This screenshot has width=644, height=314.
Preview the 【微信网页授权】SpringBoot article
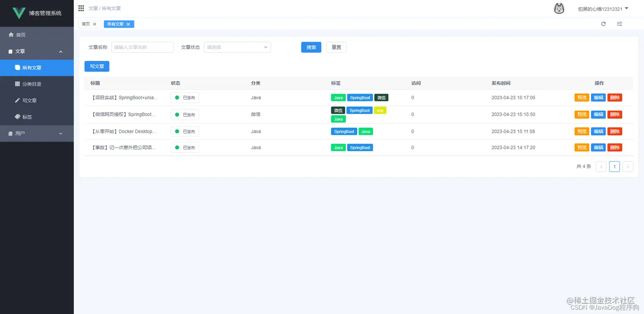coord(582,114)
